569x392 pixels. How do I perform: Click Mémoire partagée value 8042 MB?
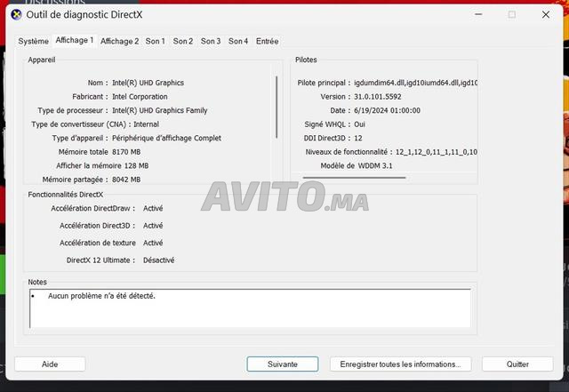[126, 180]
